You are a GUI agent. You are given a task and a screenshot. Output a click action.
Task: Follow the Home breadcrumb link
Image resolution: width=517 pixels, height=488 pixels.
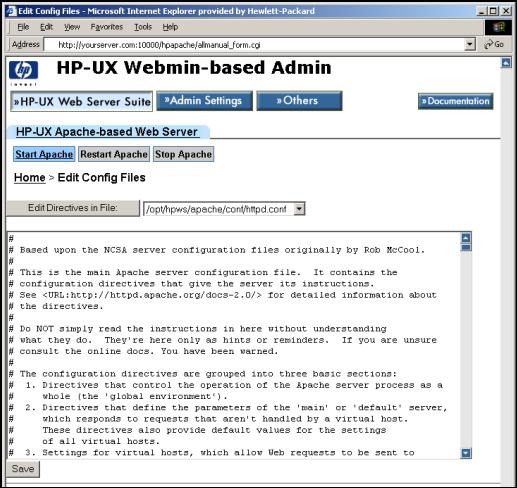tap(29, 178)
